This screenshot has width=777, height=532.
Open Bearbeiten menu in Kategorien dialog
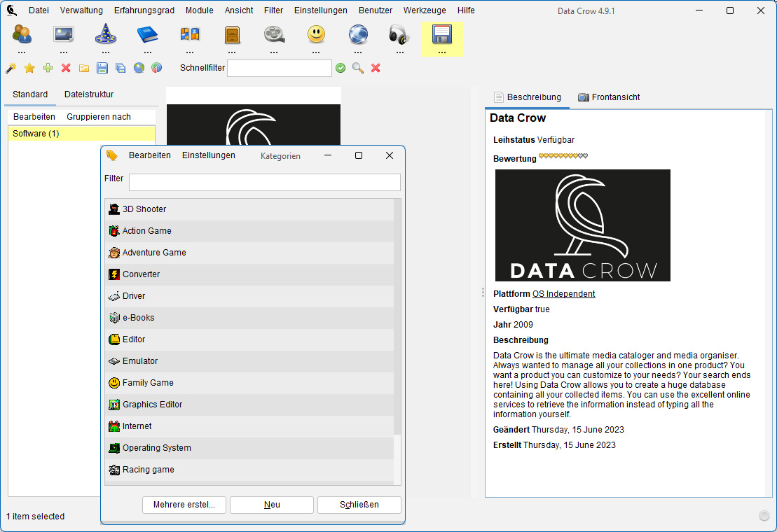pyautogui.click(x=150, y=155)
